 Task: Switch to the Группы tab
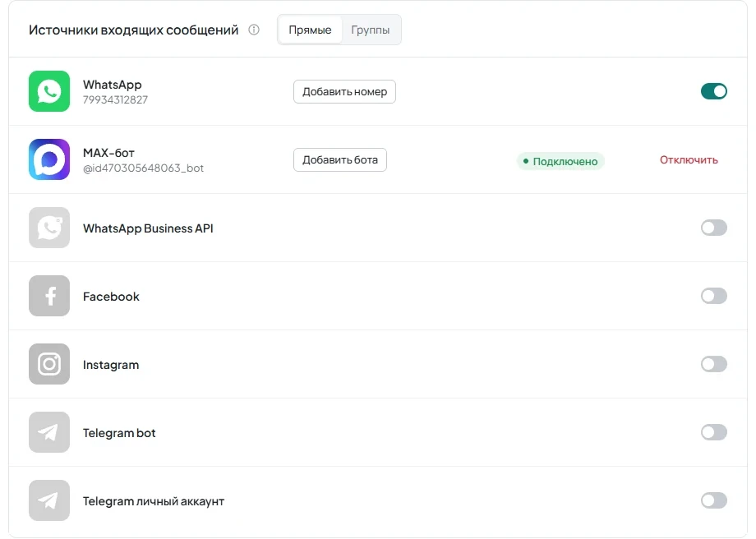[x=371, y=30]
